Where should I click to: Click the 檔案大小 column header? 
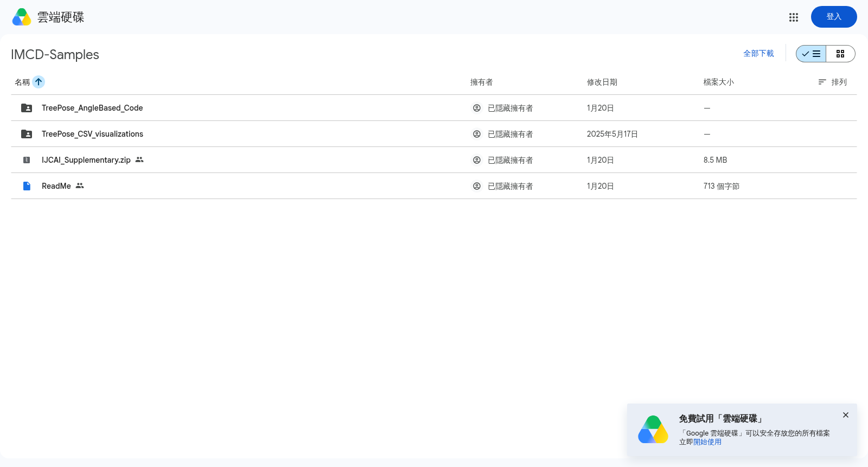coord(719,82)
